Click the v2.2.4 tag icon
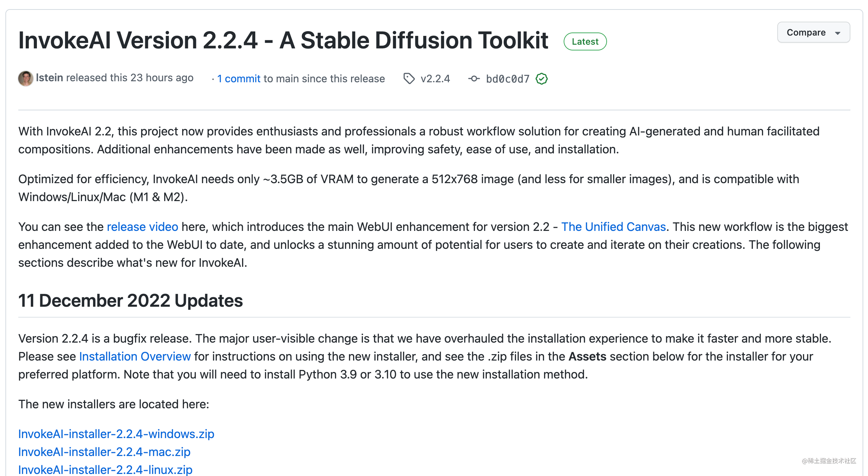 point(409,79)
